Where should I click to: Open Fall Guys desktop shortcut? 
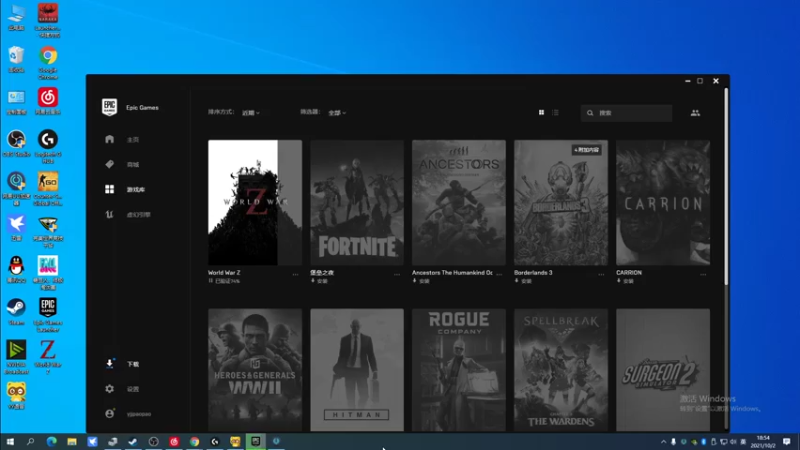[x=48, y=273]
